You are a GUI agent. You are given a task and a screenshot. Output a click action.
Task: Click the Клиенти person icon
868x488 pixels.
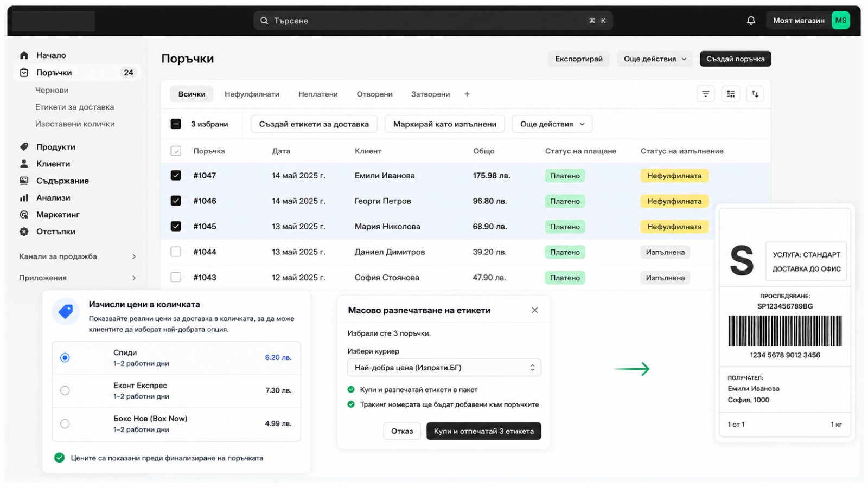(x=24, y=164)
